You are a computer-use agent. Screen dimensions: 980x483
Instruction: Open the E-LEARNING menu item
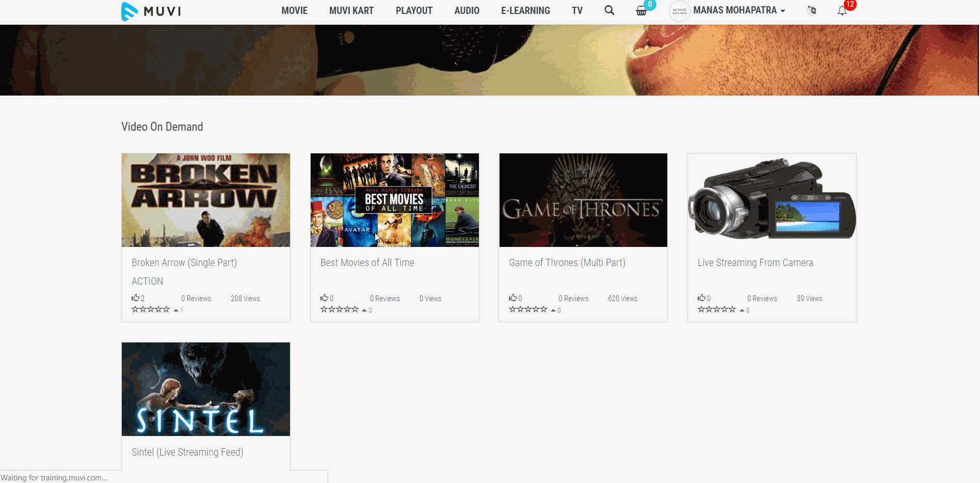click(x=525, y=11)
